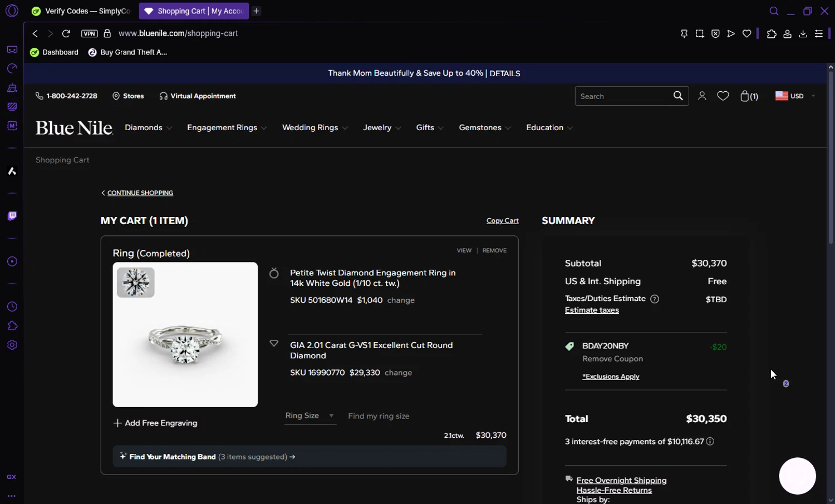Click the padlock site info icon
The height and width of the screenshot is (504, 835).
pyautogui.click(x=107, y=33)
